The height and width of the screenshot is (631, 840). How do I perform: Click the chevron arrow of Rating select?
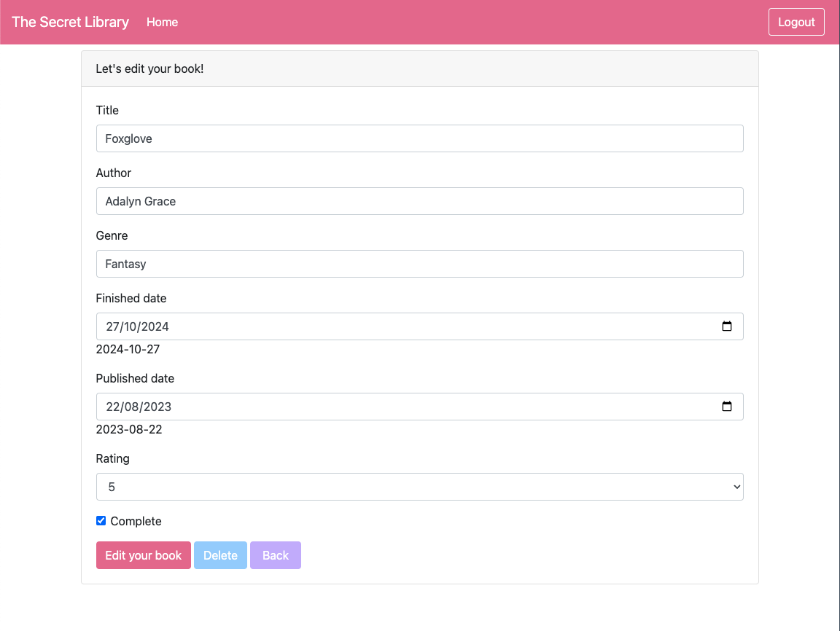click(x=736, y=487)
